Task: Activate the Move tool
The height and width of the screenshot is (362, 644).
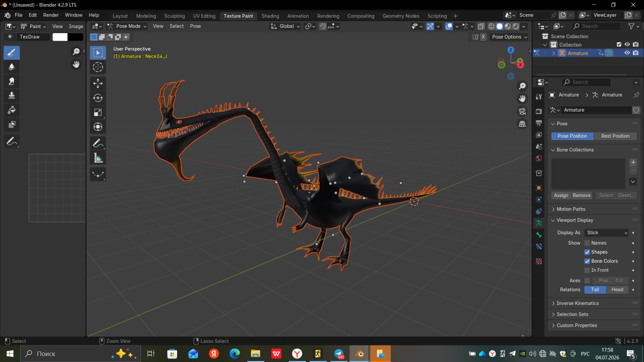Action: pyautogui.click(x=98, y=83)
